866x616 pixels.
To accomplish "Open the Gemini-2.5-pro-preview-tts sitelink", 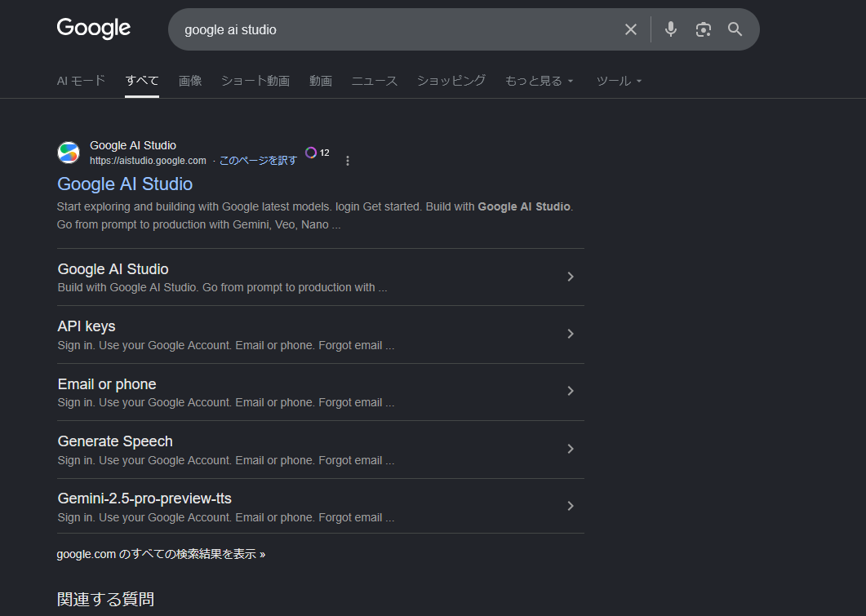I will click(320, 506).
